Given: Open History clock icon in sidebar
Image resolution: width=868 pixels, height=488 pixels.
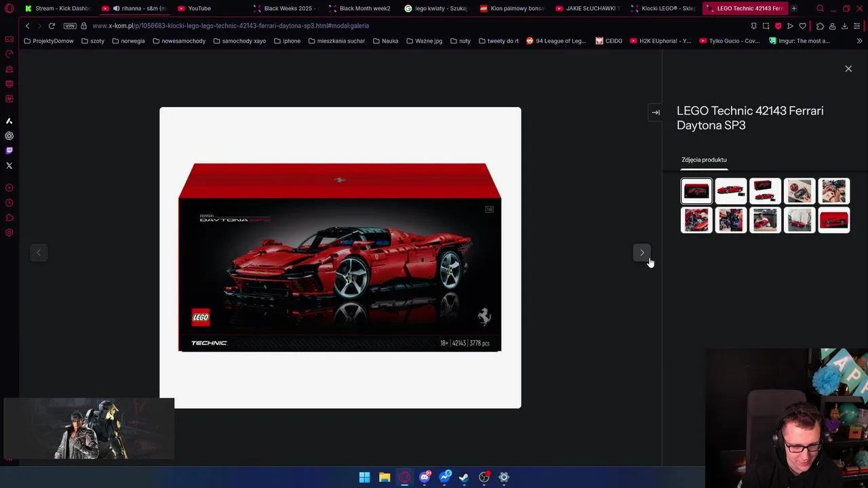Looking at the screenshot, I should coord(9,203).
